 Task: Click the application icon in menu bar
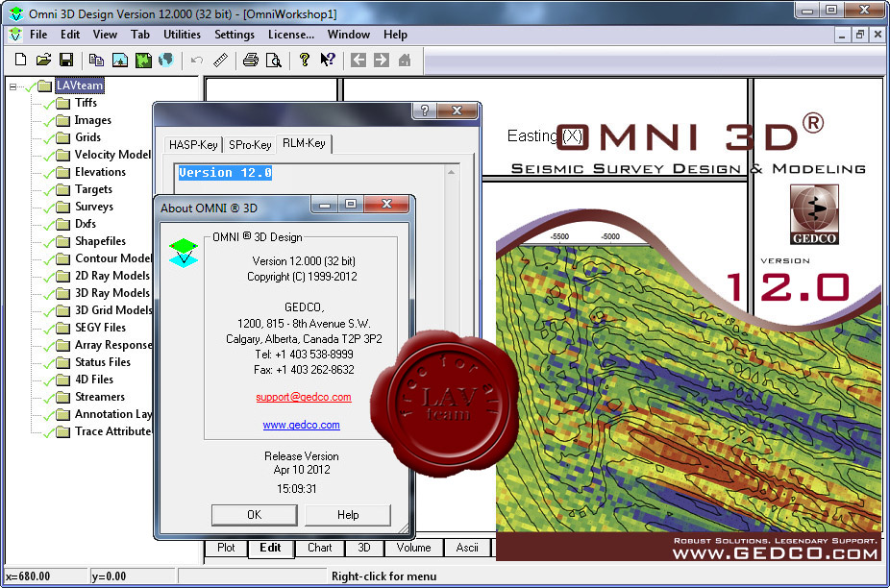[15, 34]
